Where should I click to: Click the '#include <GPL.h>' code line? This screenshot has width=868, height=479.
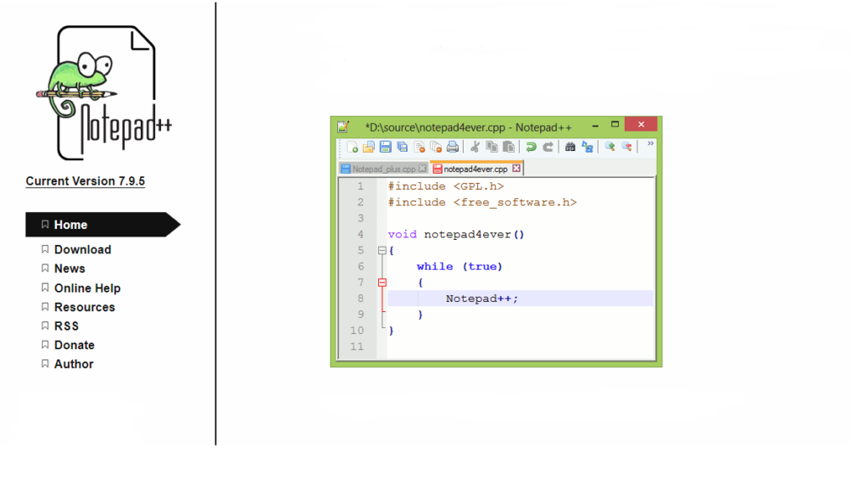446,186
